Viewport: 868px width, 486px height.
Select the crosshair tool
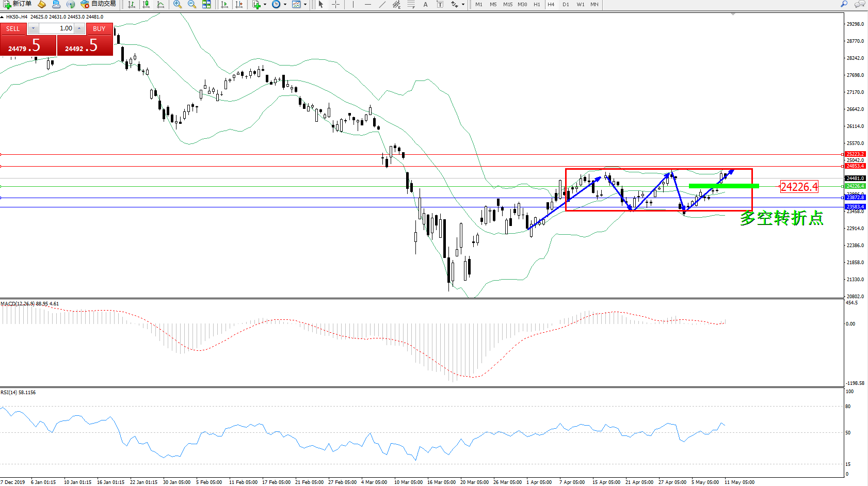tap(335, 5)
